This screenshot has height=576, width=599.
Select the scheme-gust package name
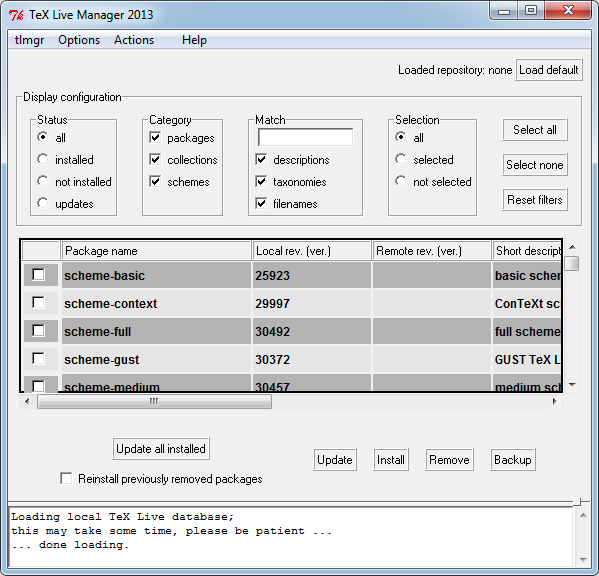point(102,359)
